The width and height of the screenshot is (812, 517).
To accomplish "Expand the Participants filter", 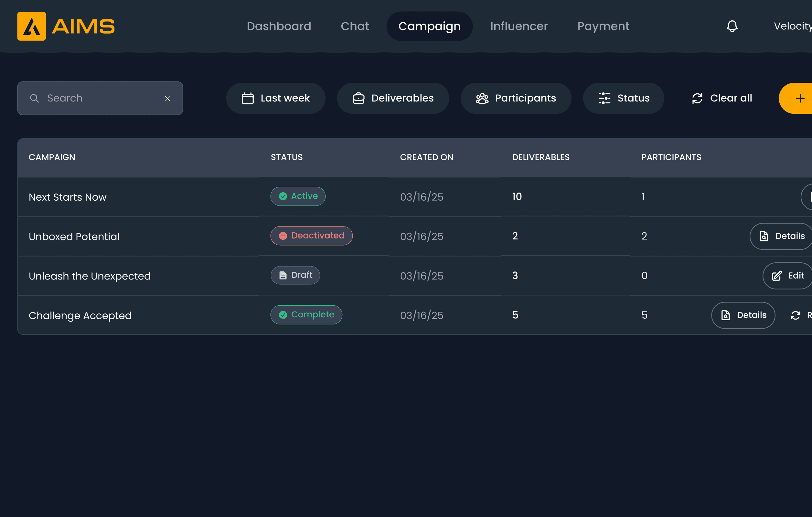I will pyautogui.click(x=516, y=98).
